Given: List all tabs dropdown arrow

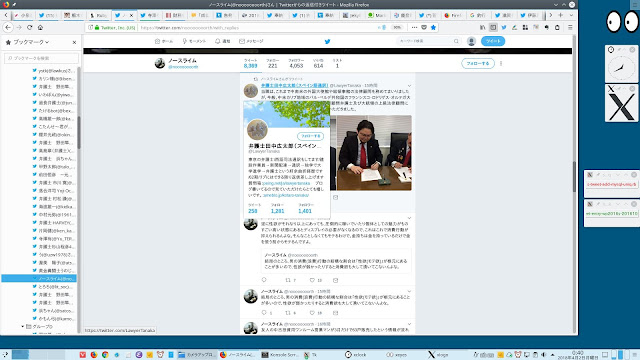Looking at the screenshot, I should pyautogui.click(x=571, y=15).
